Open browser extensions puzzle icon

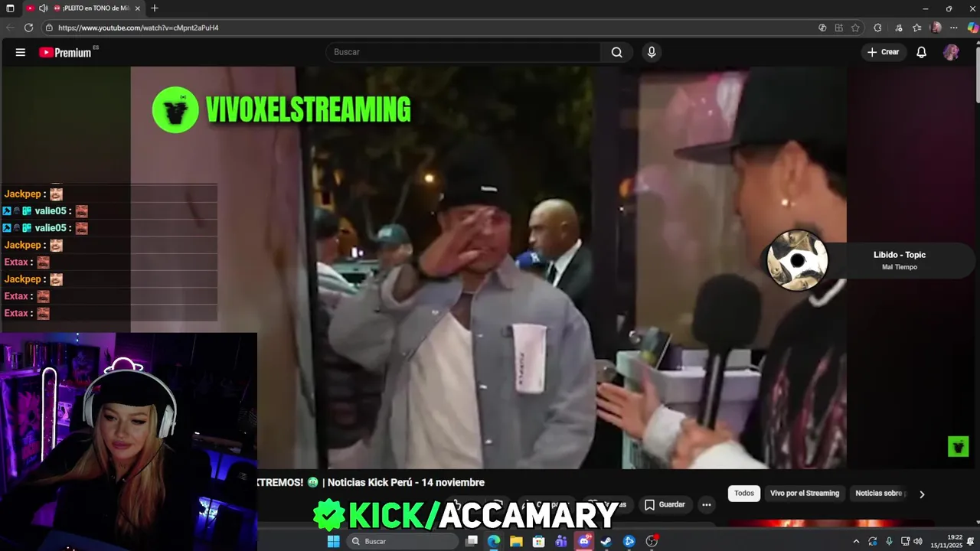coord(877,28)
